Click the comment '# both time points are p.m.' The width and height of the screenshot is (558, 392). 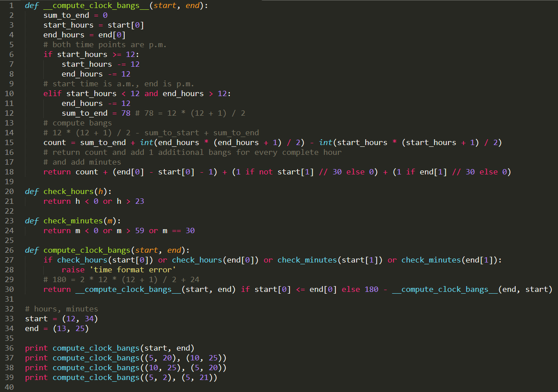105,44
